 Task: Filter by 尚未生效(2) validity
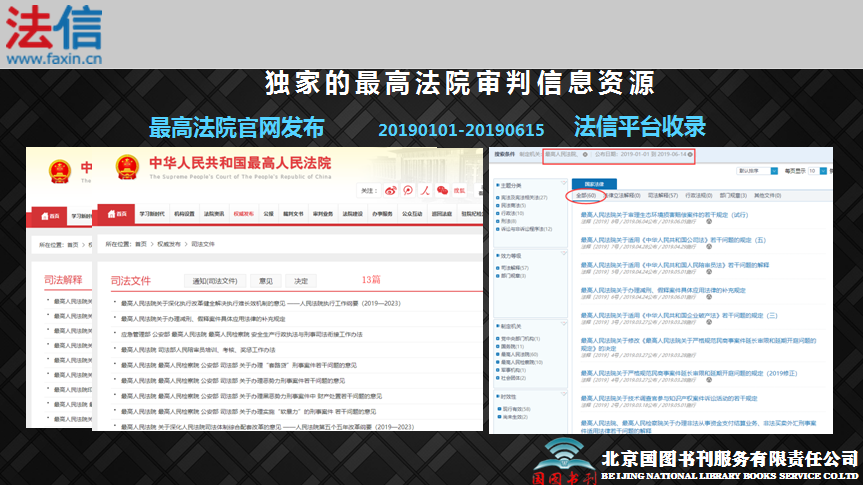coord(515,417)
